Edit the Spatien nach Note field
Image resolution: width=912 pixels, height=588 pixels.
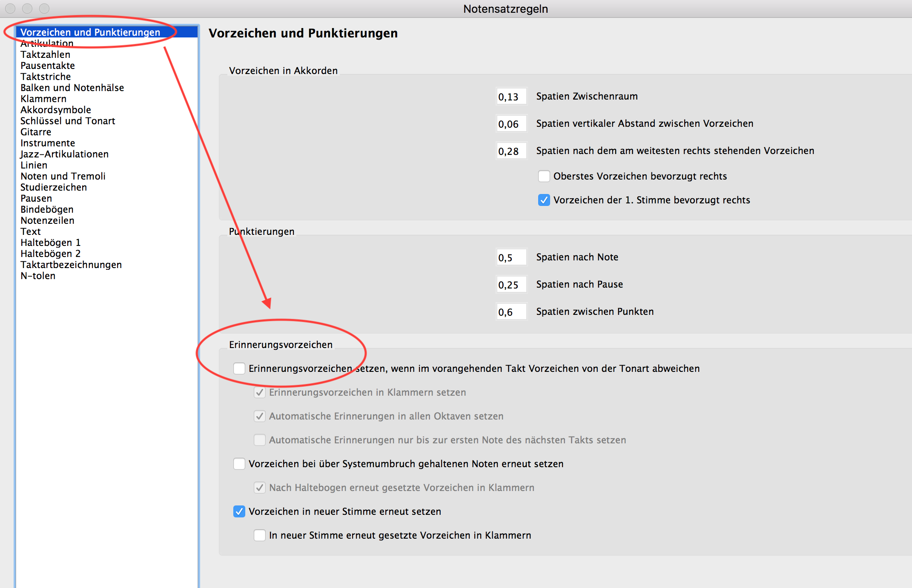point(511,257)
